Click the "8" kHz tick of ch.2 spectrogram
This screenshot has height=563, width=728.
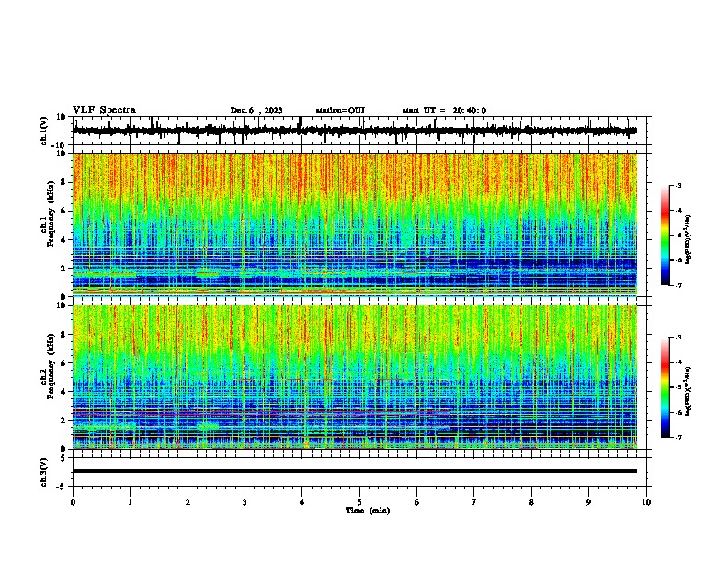[64, 335]
